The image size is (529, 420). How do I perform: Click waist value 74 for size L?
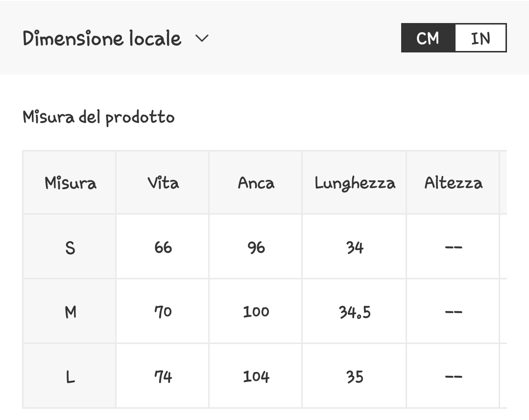[163, 376]
